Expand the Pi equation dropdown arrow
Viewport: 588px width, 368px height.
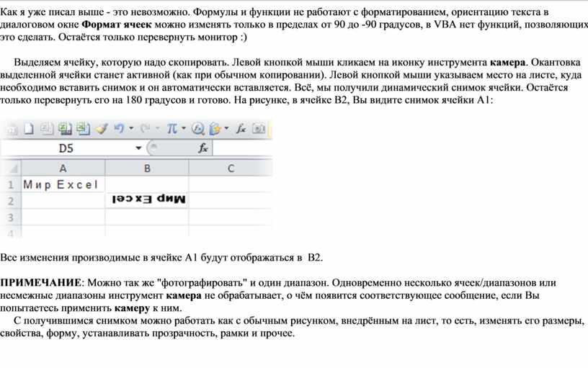coord(183,129)
